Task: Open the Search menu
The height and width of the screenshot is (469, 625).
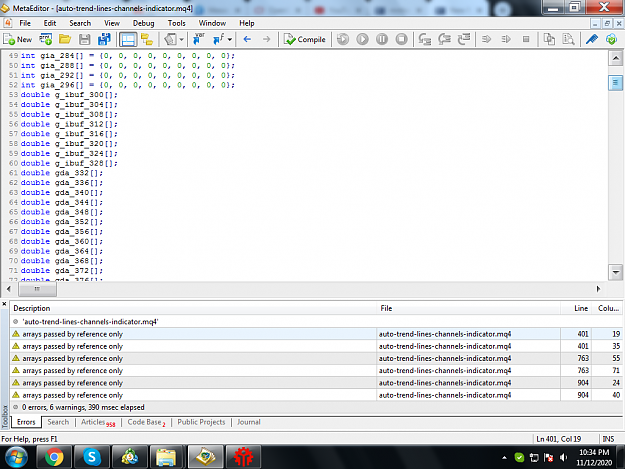Action: tap(80, 23)
